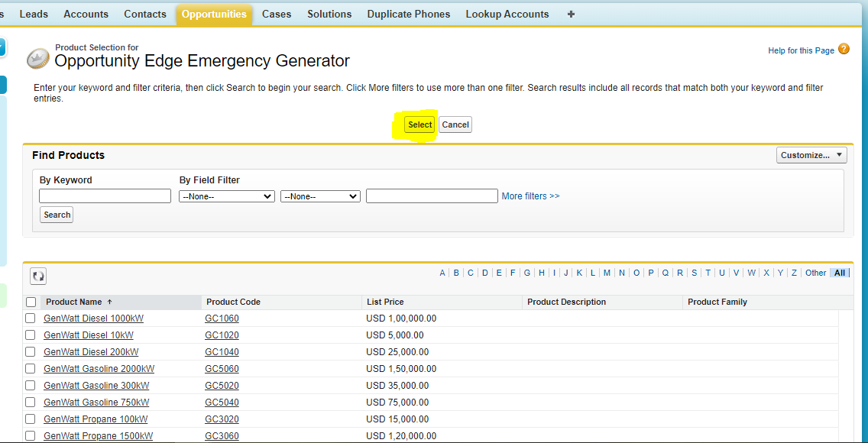Open the second filter operator dropdown
The height and width of the screenshot is (443, 868).
(x=320, y=196)
